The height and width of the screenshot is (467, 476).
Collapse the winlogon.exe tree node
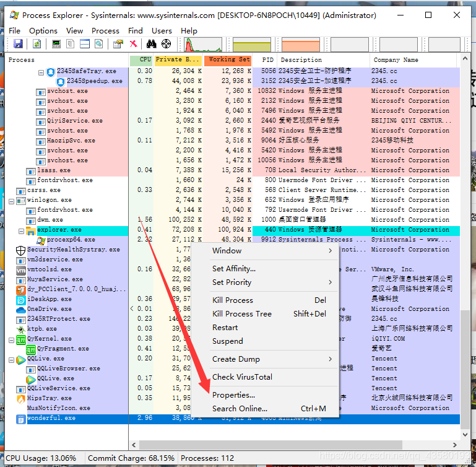(11, 201)
